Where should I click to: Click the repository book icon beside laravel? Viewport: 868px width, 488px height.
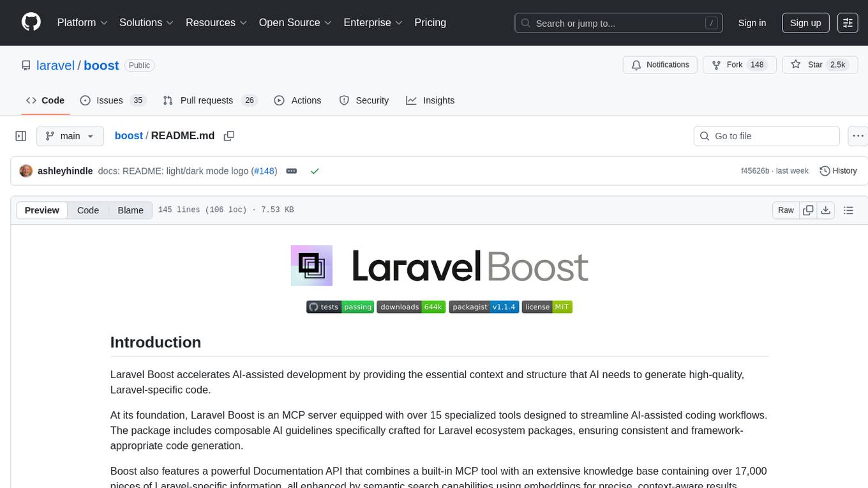click(x=26, y=65)
